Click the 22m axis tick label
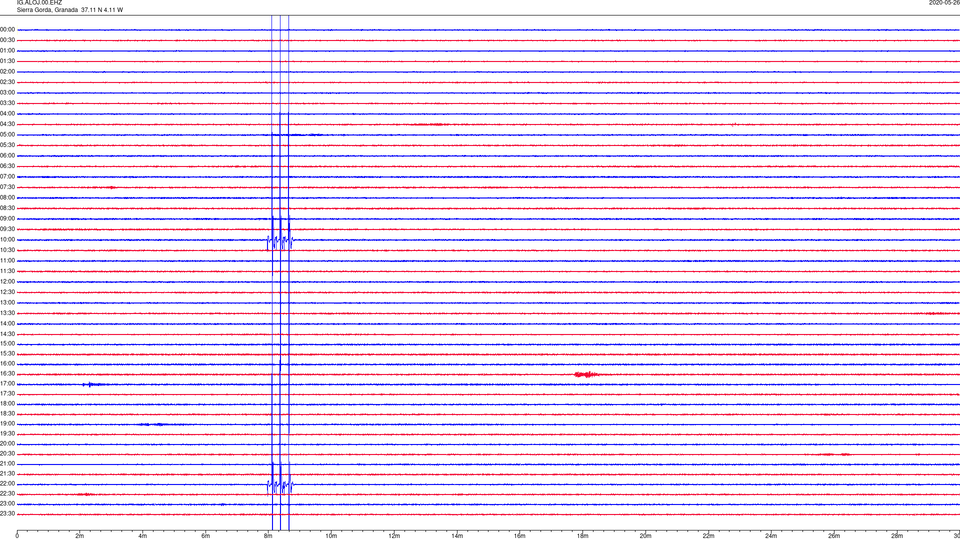 [708, 536]
